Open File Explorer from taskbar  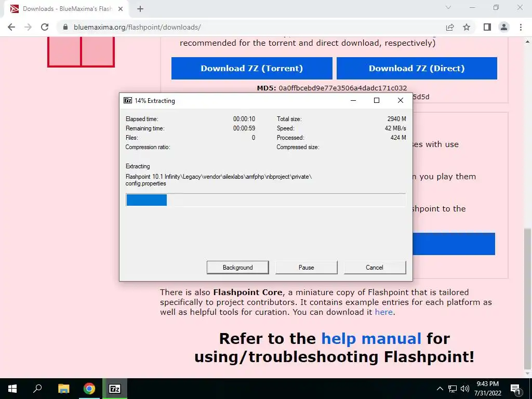63,389
